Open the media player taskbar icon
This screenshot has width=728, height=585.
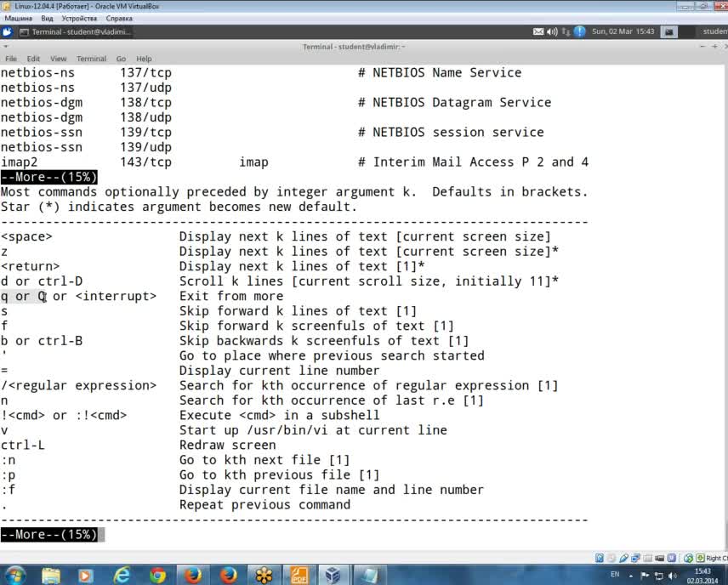[x=85, y=576]
